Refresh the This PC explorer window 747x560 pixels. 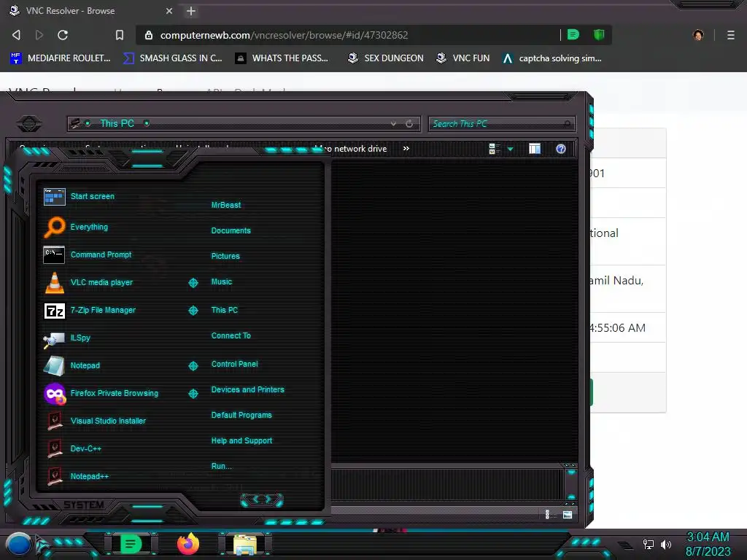(x=409, y=124)
